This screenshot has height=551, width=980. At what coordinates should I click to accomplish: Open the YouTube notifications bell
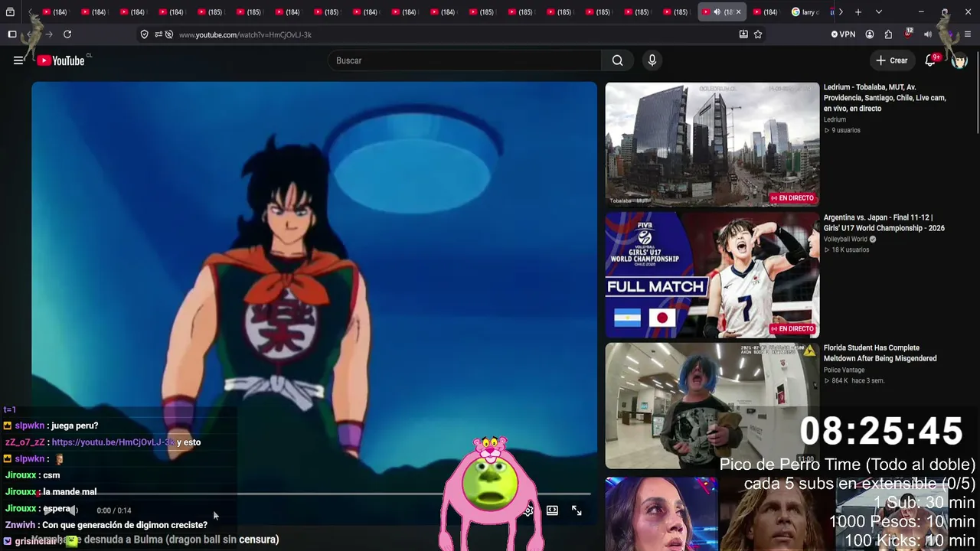click(930, 60)
